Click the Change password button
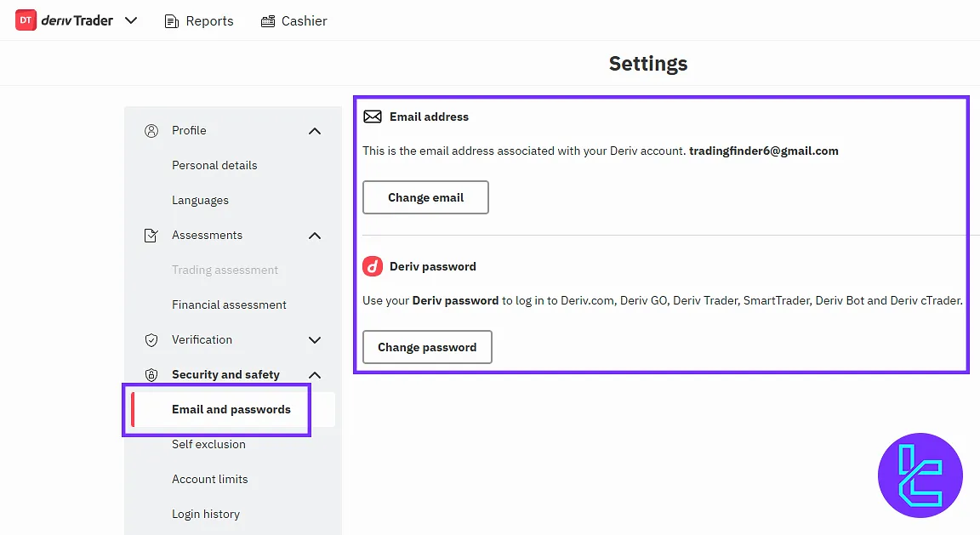Screen dimensions: 980x535 [x=427, y=347]
